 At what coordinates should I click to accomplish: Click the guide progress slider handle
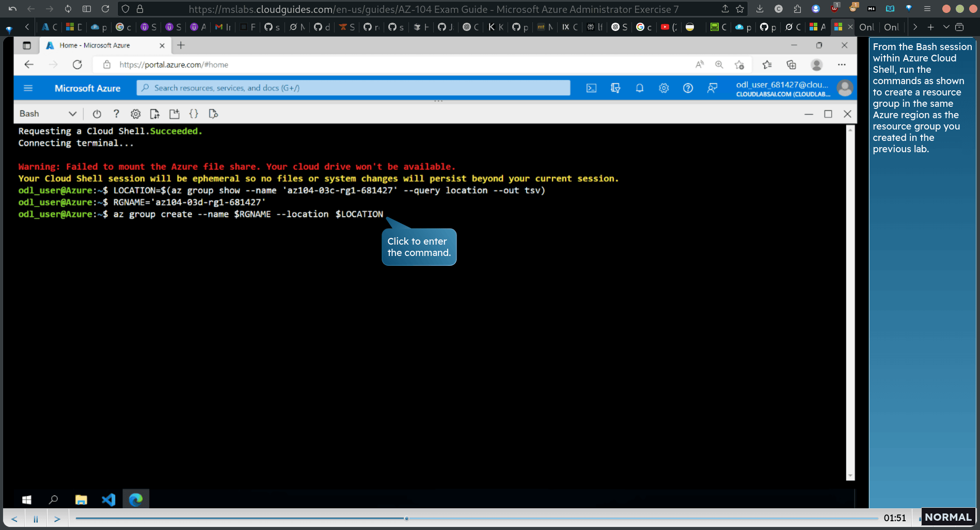407,518
